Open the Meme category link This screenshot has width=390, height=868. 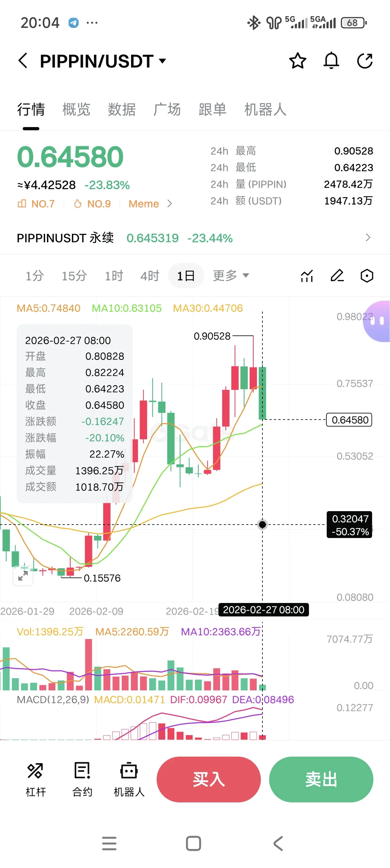pyautogui.click(x=144, y=204)
